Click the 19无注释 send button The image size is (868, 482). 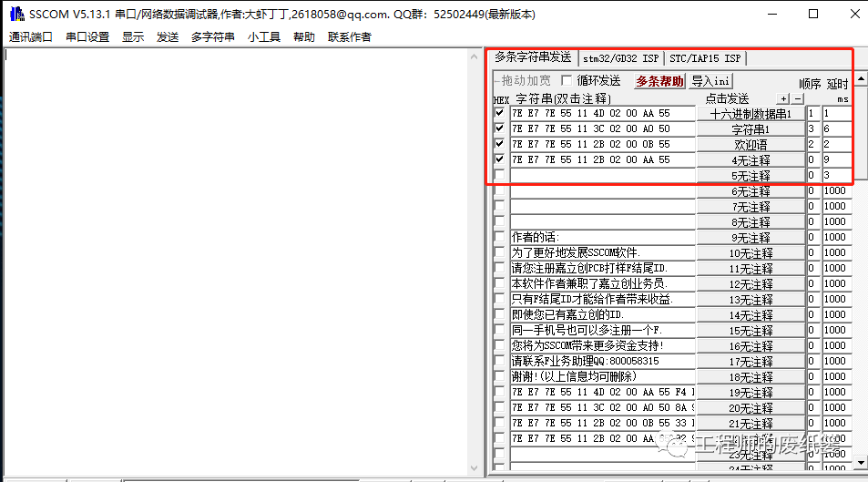(x=751, y=393)
